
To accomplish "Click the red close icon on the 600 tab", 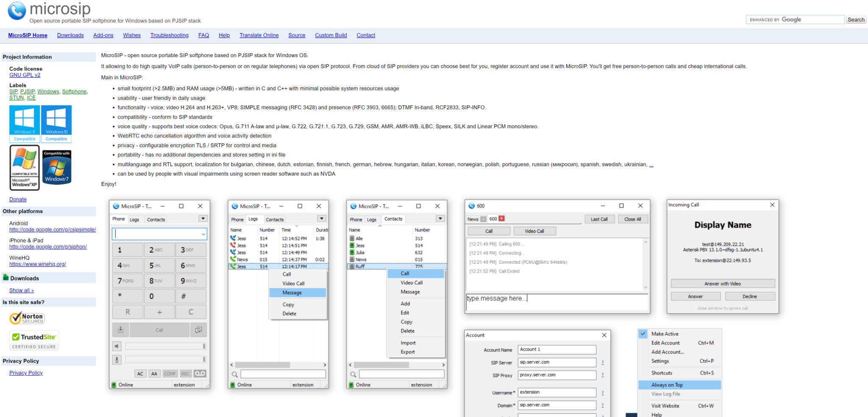I will point(502,219).
